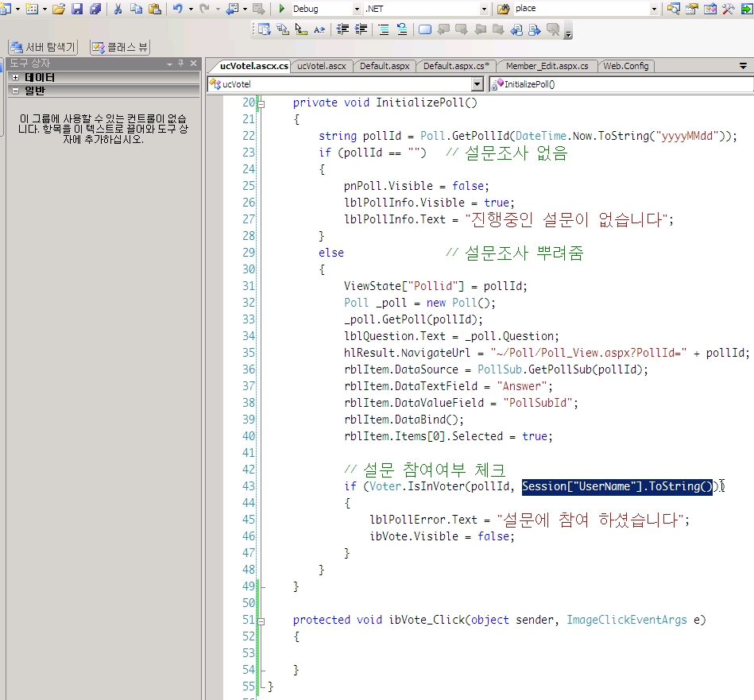Click the '// 설문조사 없음' comment
This screenshot has width=754, height=700.
(x=507, y=153)
